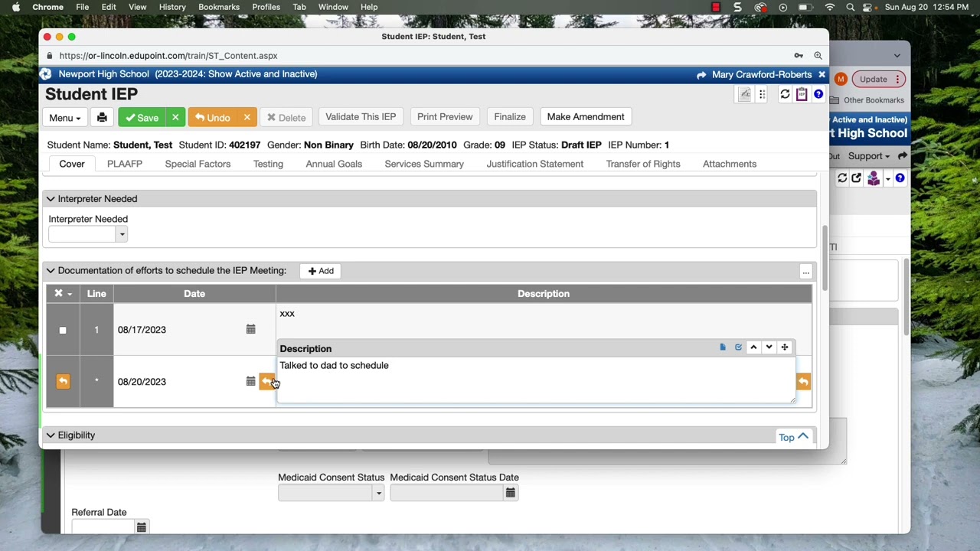Click the 08/20/2023 date field
980x551 pixels.
tap(180, 382)
